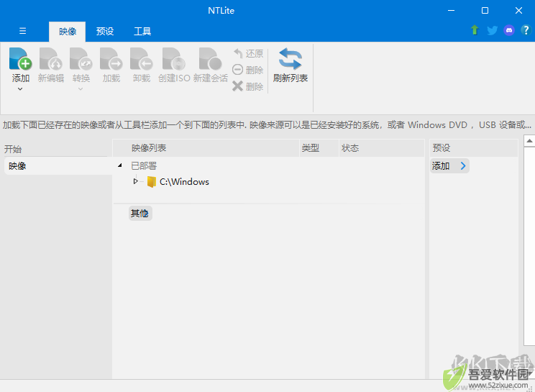Click the C:\Windows folder icon
Image resolution: width=535 pixels, height=392 pixels.
coord(152,181)
